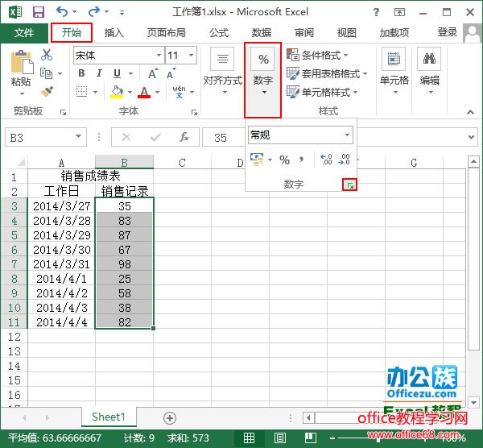Apply cell borders icon
Image resolution: width=483 pixels, height=448 pixels.
81,92
